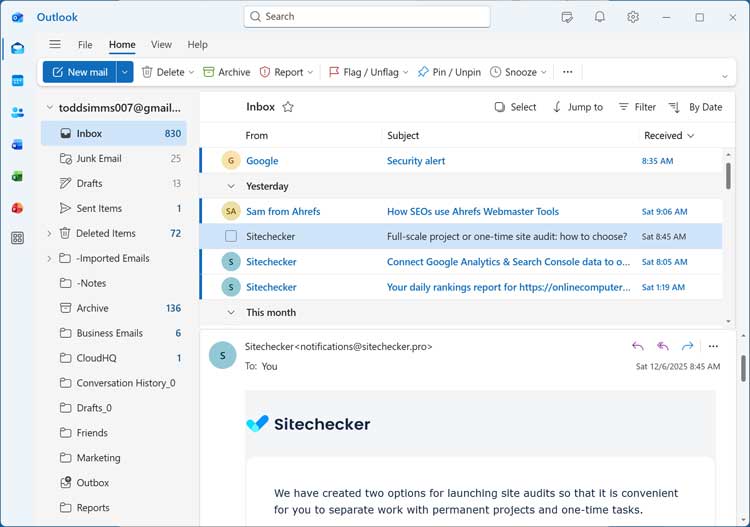750x527 pixels.
Task: Open the Settings gear icon
Action: tap(633, 17)
